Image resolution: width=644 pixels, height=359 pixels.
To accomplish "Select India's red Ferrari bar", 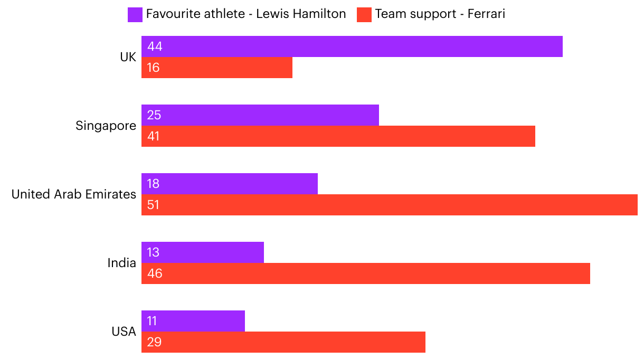I will pyautogui.click(x=365, y=273).
